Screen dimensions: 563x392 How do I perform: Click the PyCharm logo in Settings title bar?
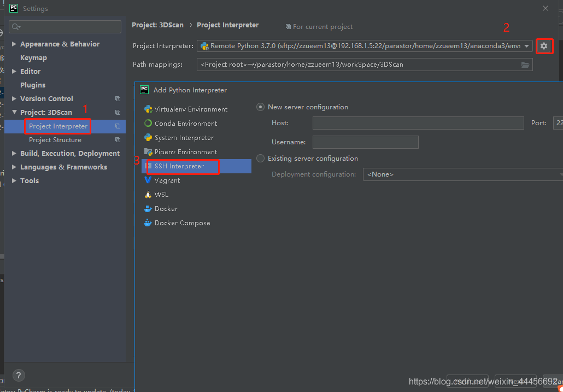pos(14,8)
